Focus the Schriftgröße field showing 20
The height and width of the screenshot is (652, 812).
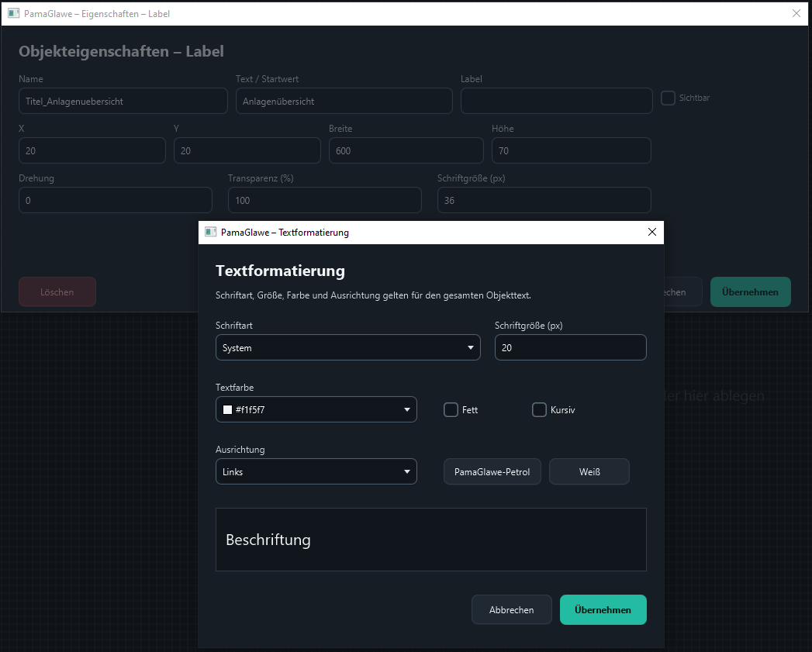pyautogui.click(x=571, y=347)
